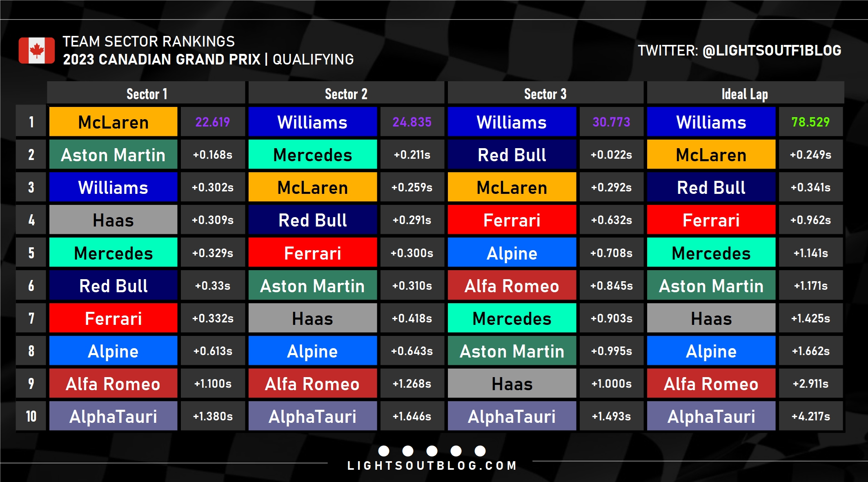Select the green 78.529 ideal lap time
Viewport: 868px width, 482px height.
pos(810,122)
